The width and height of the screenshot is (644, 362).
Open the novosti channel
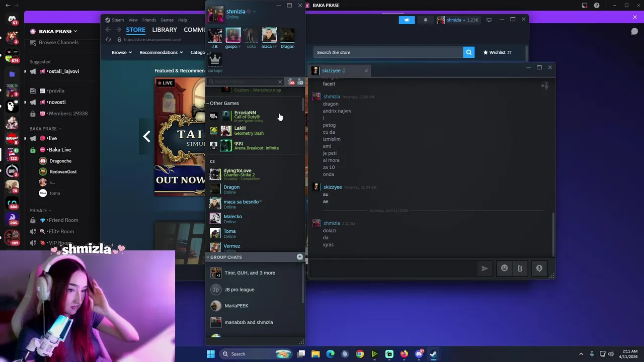point(58,102)
